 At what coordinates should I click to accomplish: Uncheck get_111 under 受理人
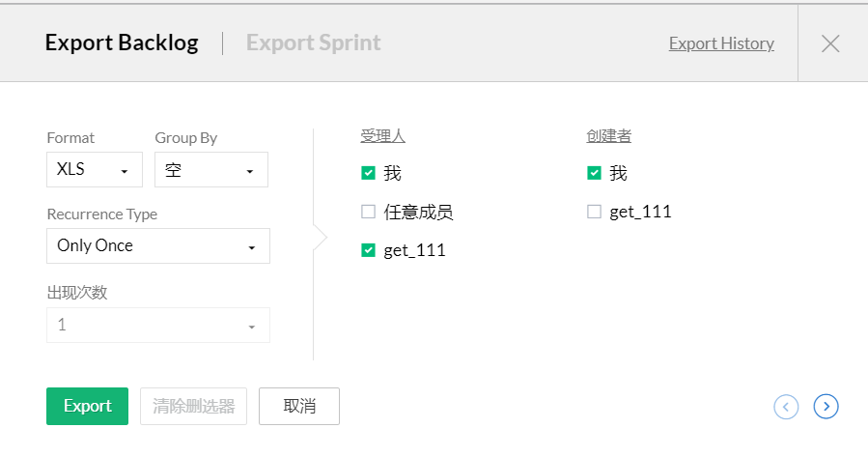368,250
